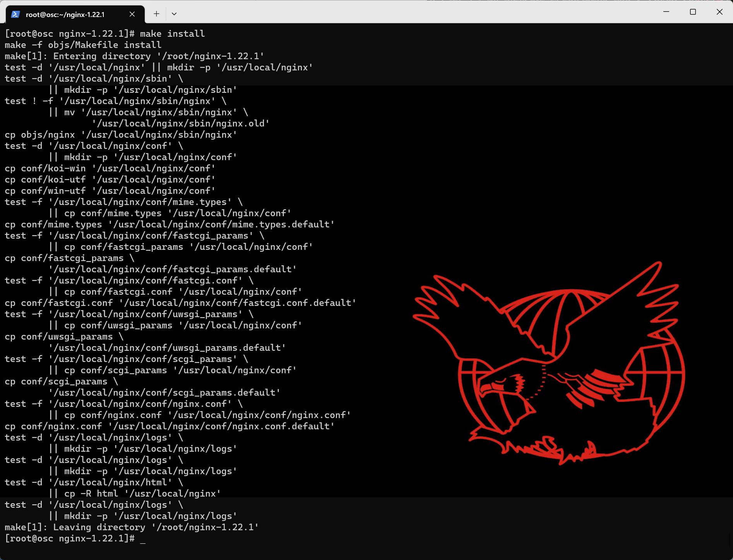Image resolution: width=733 pixels, height=560 pixels.
Task: Open a new terminal tab with plus button
Action: [156, 14]
